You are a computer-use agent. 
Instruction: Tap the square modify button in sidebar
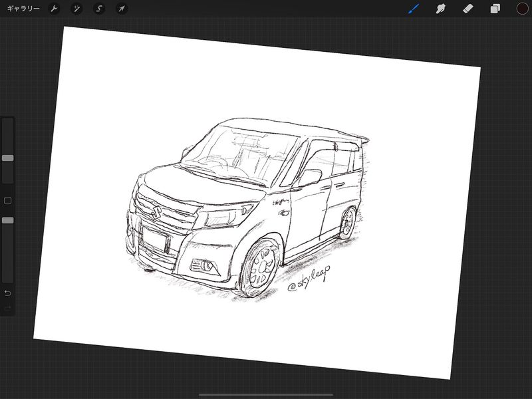point(7,200)
